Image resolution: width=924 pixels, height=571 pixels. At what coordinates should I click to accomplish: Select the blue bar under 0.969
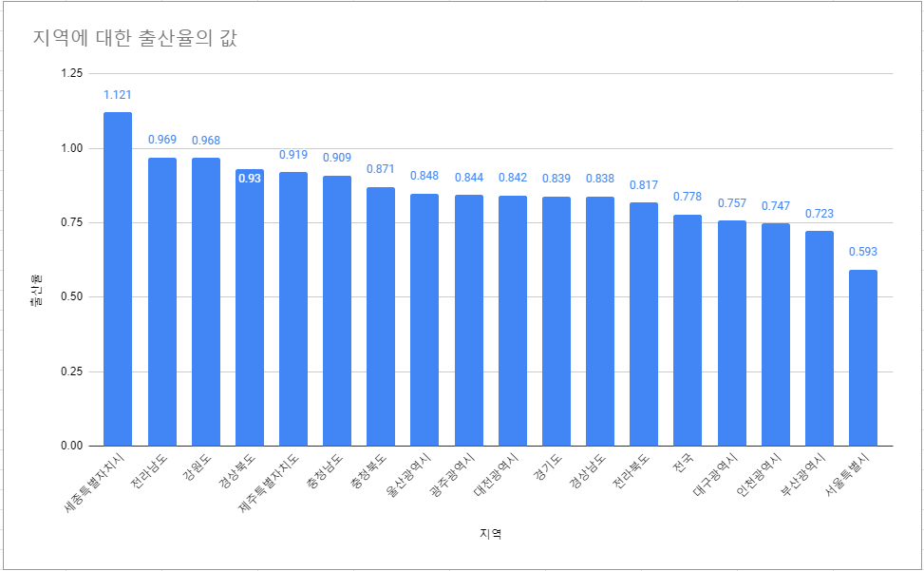162,302
